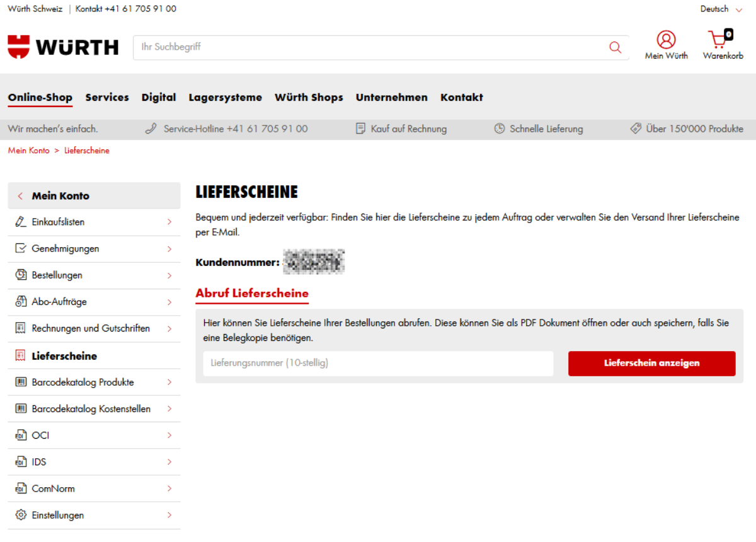Click Würth Schweiz top link
Viewport: 756px width, 542px height.
pos(35,9)
